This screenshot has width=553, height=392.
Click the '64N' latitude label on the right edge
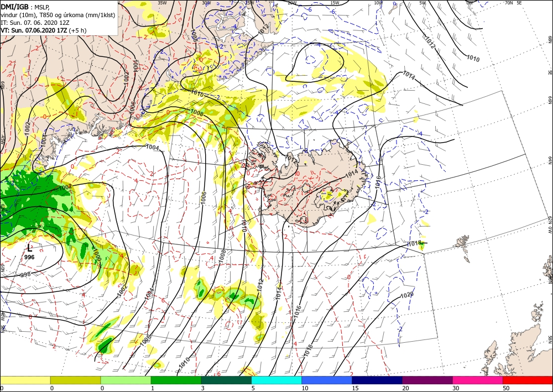pos(550,160)
